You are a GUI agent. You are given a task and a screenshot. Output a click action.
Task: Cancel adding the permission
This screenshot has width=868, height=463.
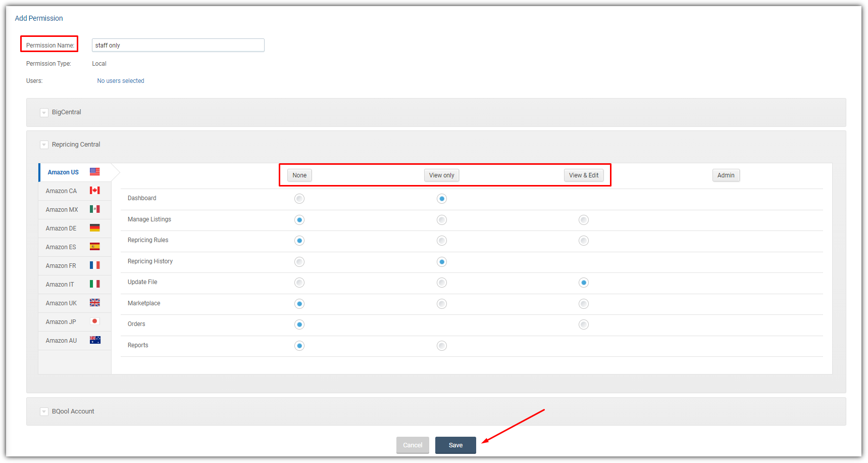click(413, 445)
